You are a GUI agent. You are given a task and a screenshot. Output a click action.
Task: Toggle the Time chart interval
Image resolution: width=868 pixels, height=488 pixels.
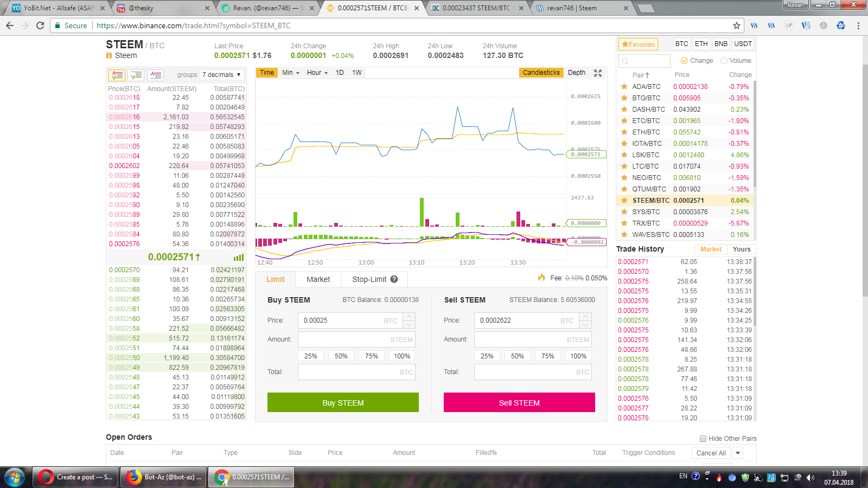(x=267, y=73)
